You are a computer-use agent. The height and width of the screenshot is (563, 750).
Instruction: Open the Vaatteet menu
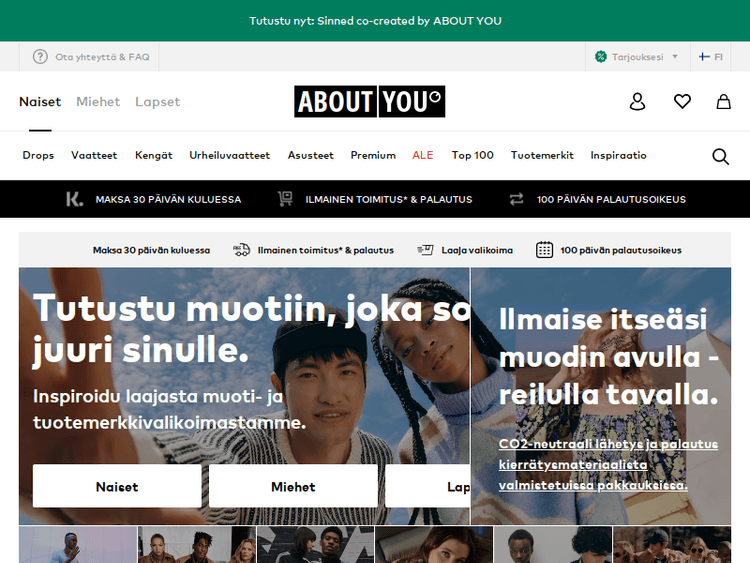point(94,155)
